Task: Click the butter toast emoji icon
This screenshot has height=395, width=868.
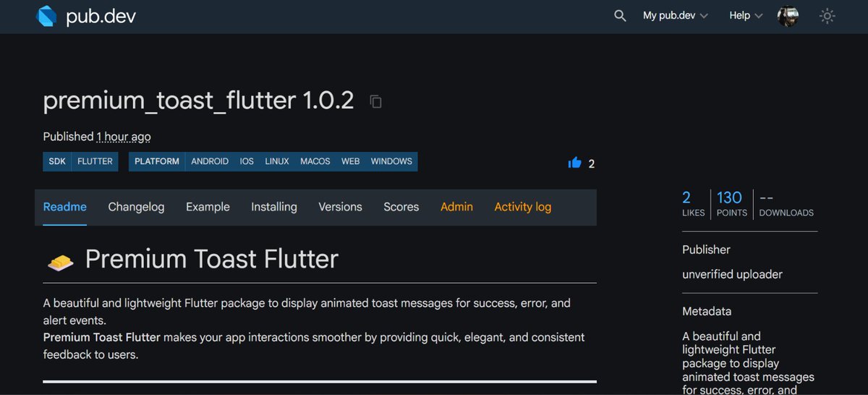Action: click(x=60, y=262)
